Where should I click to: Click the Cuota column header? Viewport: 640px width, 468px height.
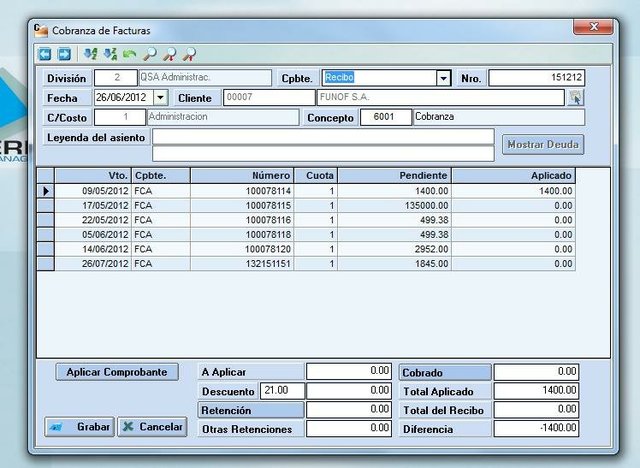coord(316,176)
